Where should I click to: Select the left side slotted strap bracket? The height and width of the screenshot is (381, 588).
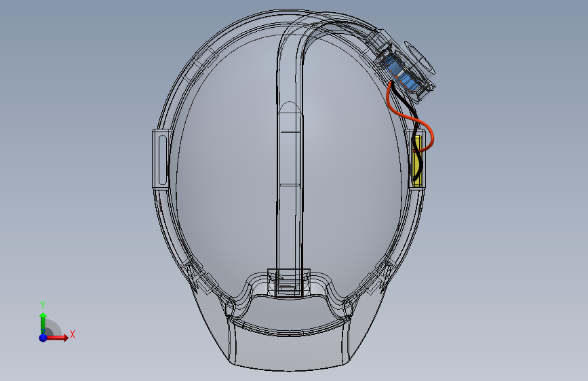coord(162,159)
